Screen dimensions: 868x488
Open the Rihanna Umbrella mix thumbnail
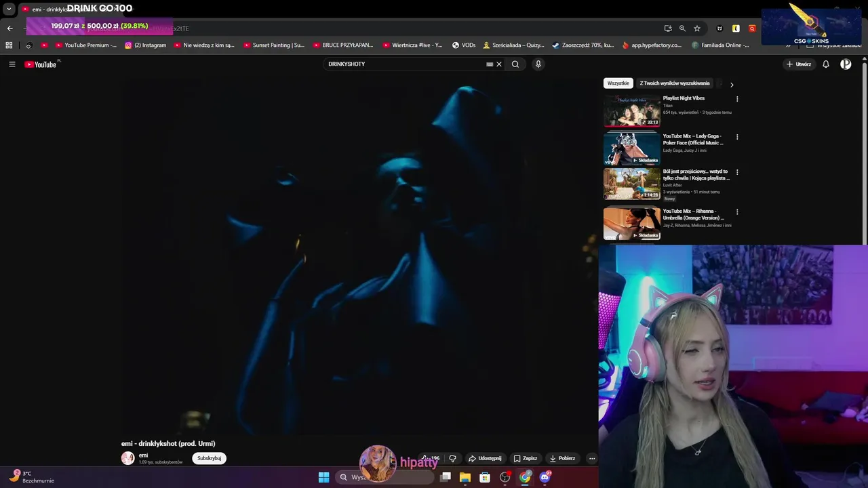[632, 224]
